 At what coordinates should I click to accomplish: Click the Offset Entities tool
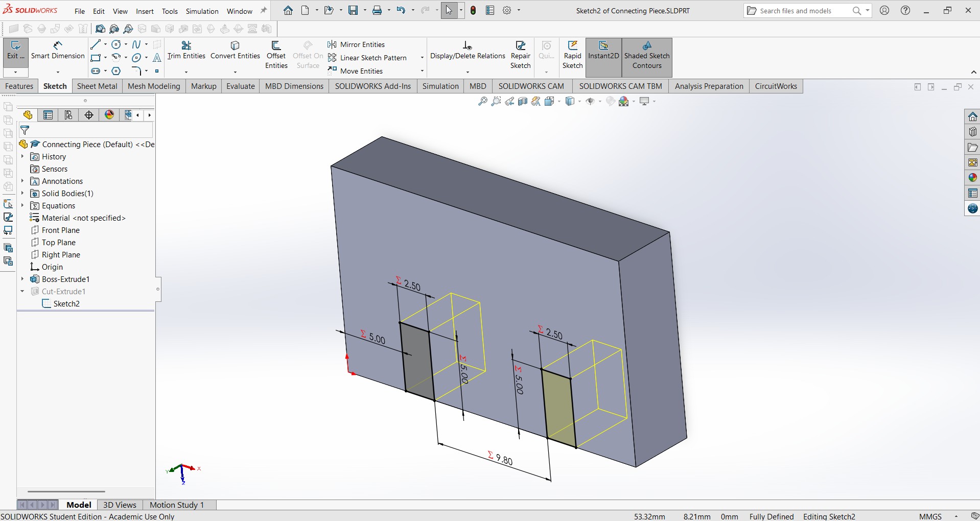pyautogui.click(x=276, y=55)
